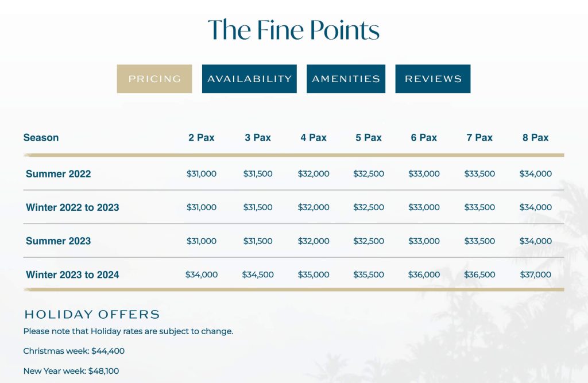The height and width of the screenshot is (383, 588).
Task: Click the Christmas week $44,400 text
Action: click(x=74, y=351)
